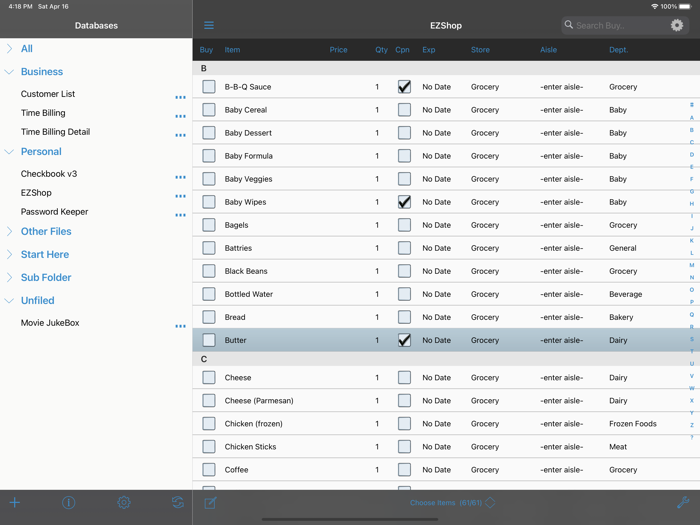Jump to letter M in index bar
This screenshot has width=700, height=525.
click(692, 265)
